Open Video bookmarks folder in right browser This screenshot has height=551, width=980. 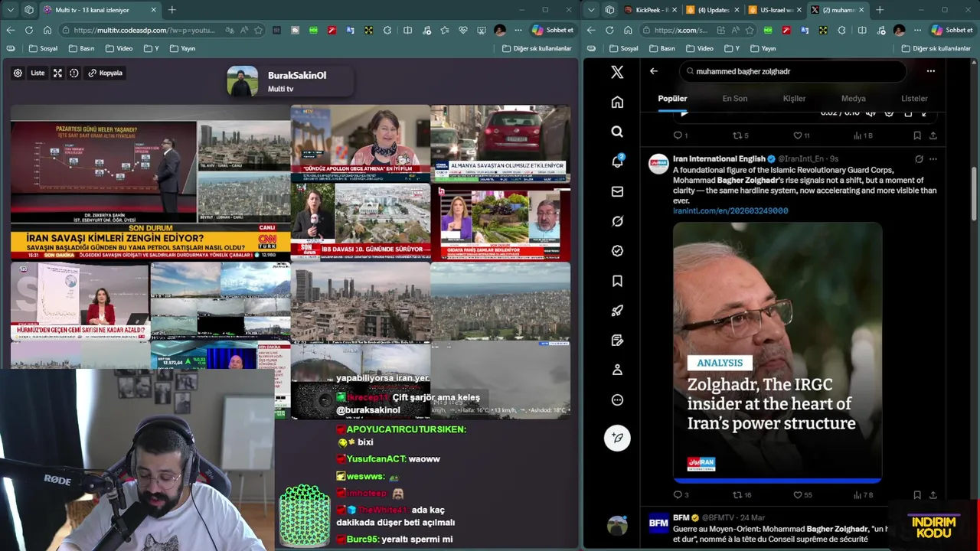click(699, 48)
